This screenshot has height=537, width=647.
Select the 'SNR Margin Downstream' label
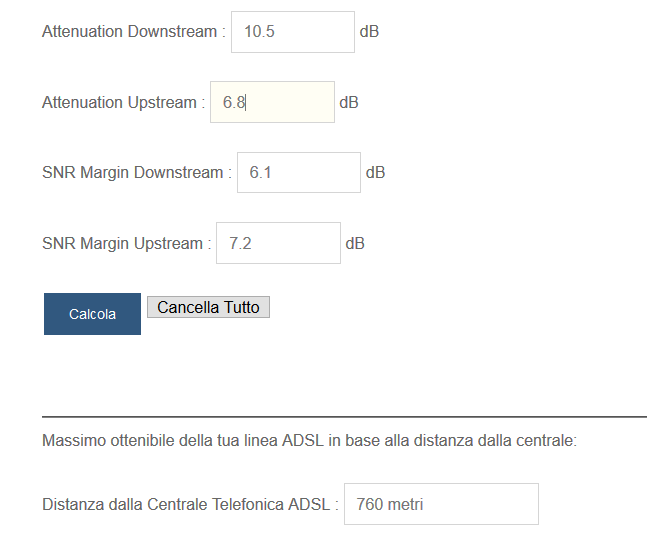tap(132, 172)
